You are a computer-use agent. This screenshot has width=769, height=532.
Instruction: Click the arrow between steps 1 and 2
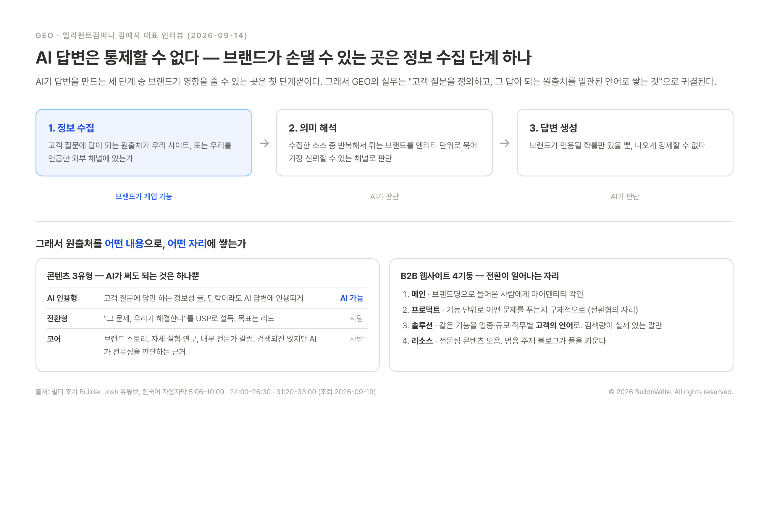[x=264, y=143]
